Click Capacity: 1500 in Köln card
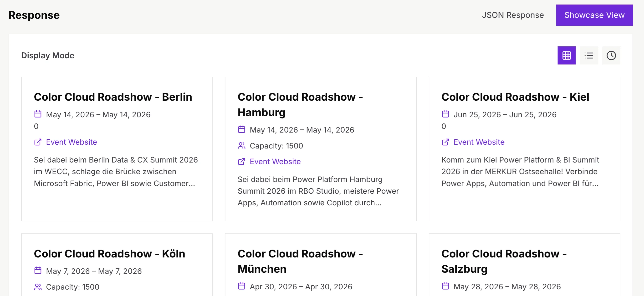 pos(72,287)
